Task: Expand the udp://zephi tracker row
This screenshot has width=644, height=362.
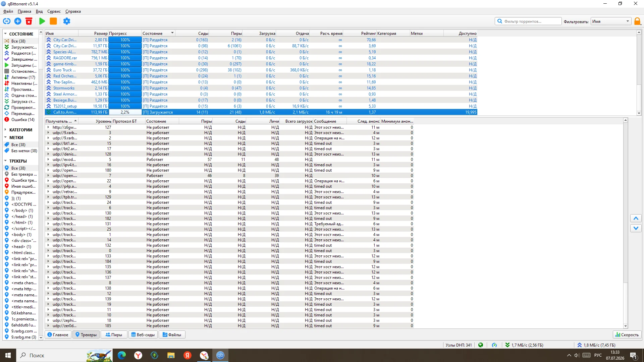Action: 48,320
